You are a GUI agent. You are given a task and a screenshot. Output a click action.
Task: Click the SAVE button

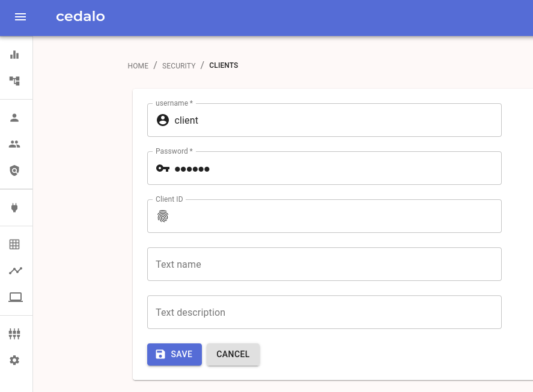[x=174, y=354]
